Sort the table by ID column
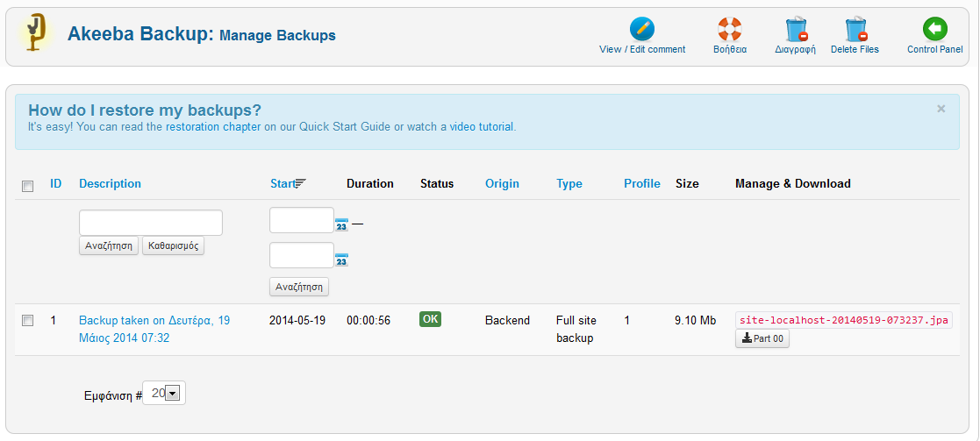Screen dimensions: 980x441 55,183
